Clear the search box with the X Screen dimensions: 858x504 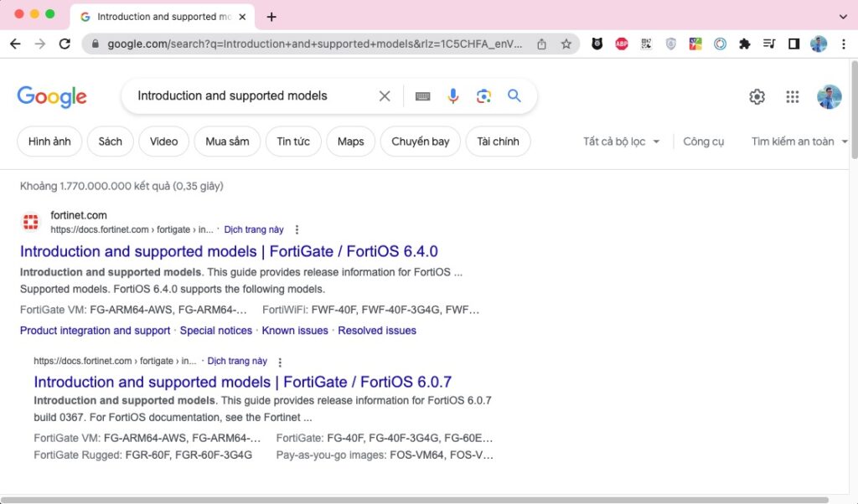[x=385, y=96]
